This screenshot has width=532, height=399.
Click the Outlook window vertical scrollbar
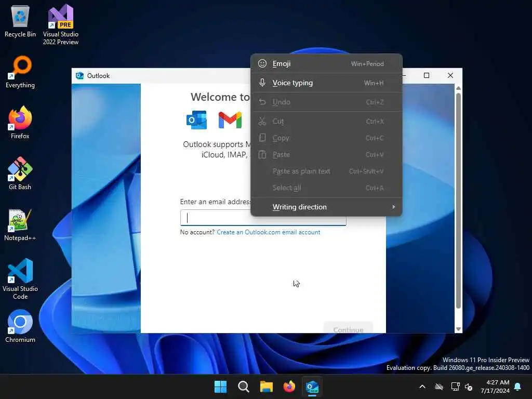click(458, 200)
